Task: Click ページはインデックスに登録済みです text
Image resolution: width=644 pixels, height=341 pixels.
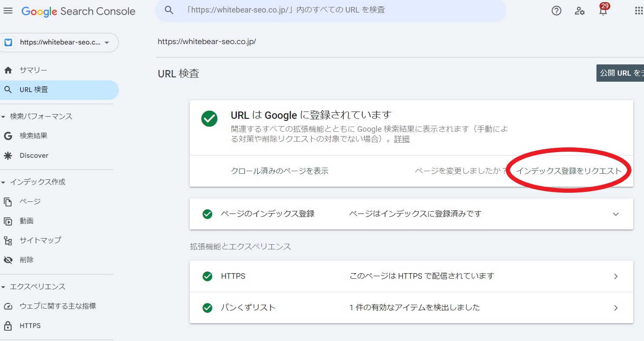Action: pyautogui.click(x=415, y=214)
